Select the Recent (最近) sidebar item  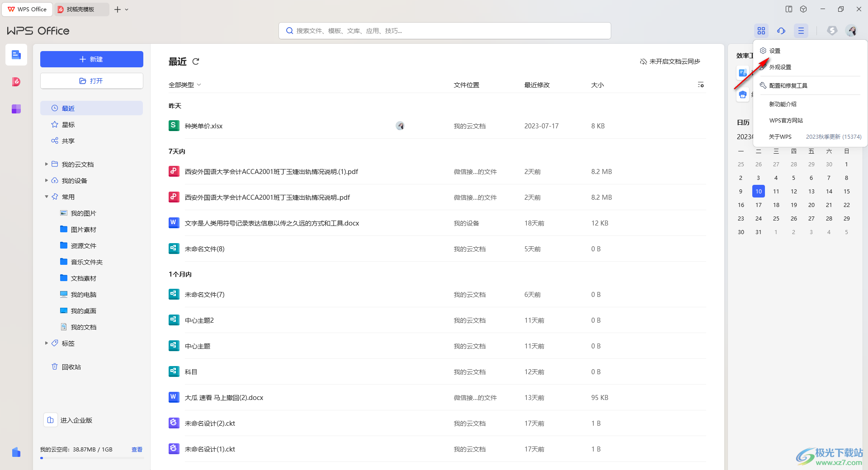tap(91, 108)
